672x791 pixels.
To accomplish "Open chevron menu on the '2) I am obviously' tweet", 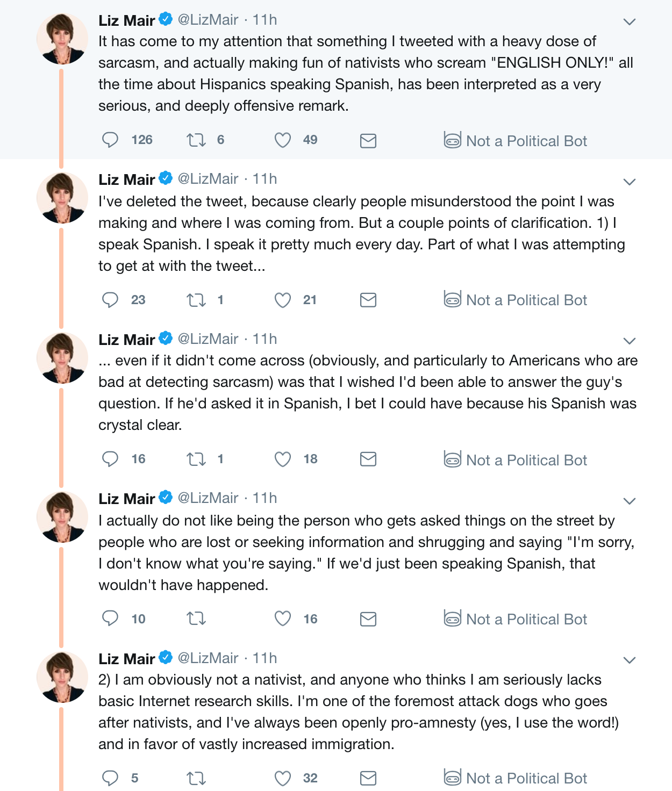I will [x=630, y=660].
